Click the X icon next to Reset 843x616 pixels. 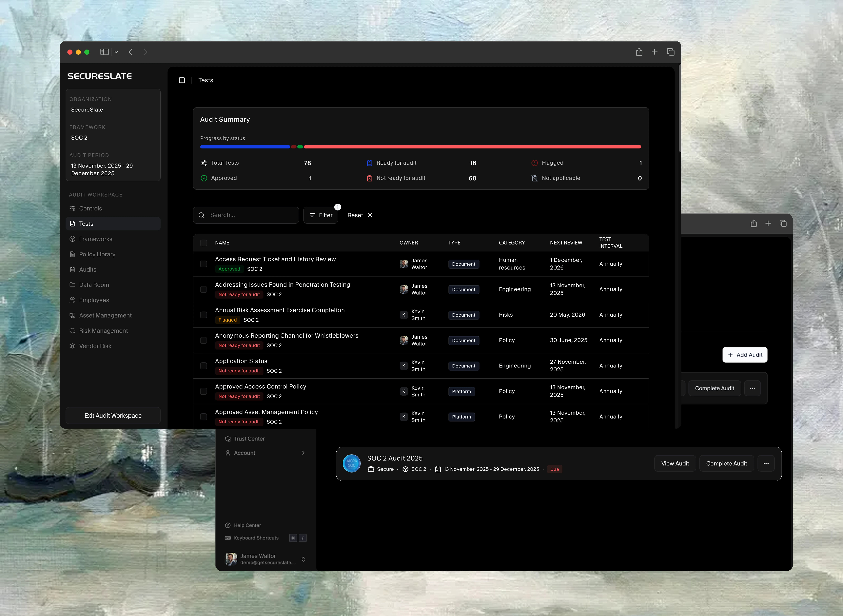370,215
